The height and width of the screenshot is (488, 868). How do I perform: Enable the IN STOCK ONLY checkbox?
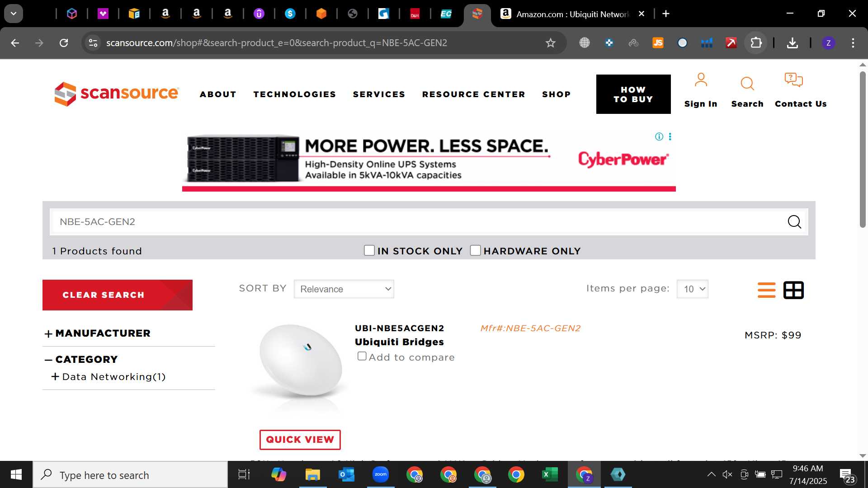[369, 250]
